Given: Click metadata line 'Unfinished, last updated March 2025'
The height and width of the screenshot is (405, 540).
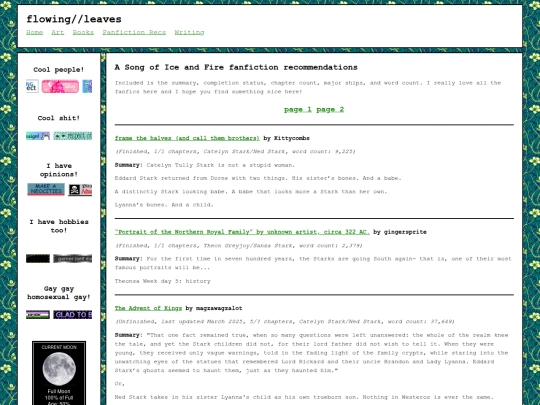Looking at the screenshot, I should 284,322.
